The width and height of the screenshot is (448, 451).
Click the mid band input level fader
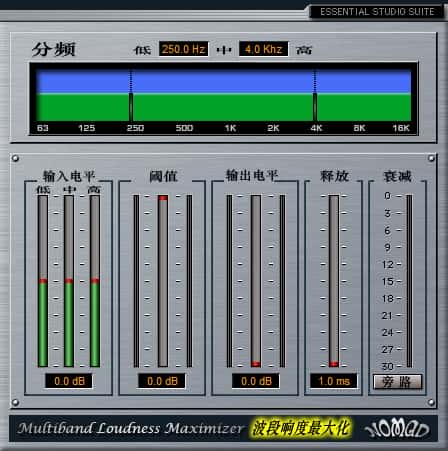pos(69,281)
